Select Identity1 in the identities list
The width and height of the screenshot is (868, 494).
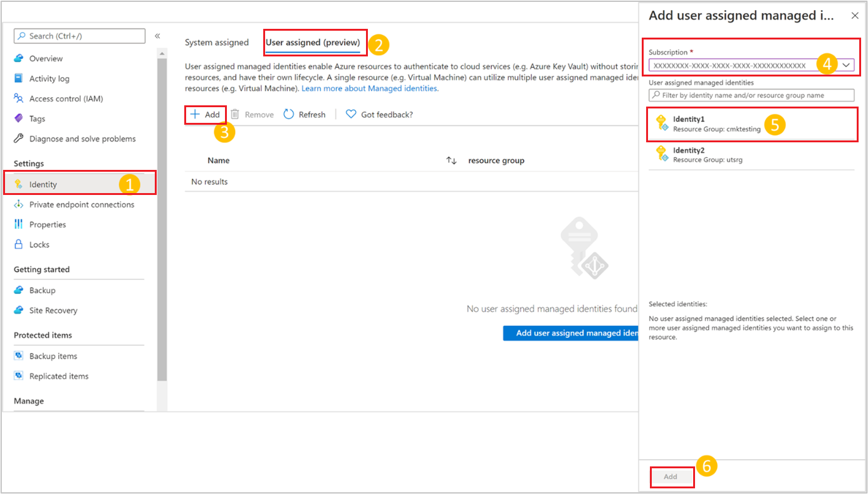point(751,124)
